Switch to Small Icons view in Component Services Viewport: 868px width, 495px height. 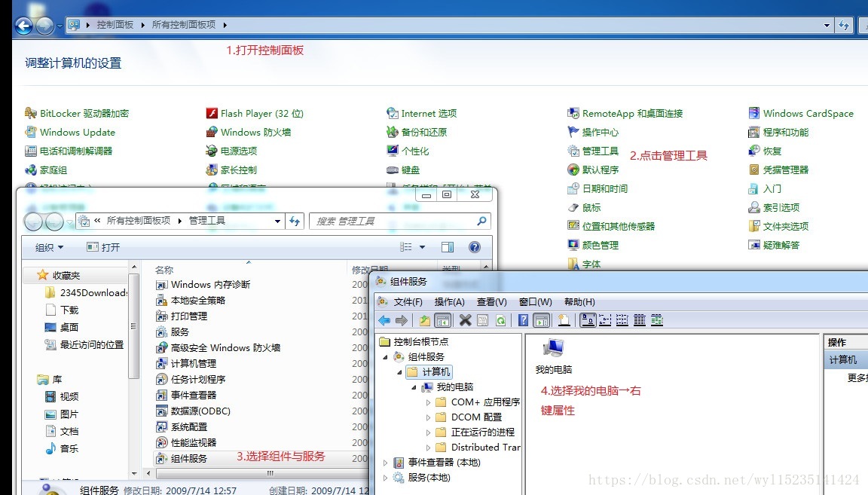(605, 320)
